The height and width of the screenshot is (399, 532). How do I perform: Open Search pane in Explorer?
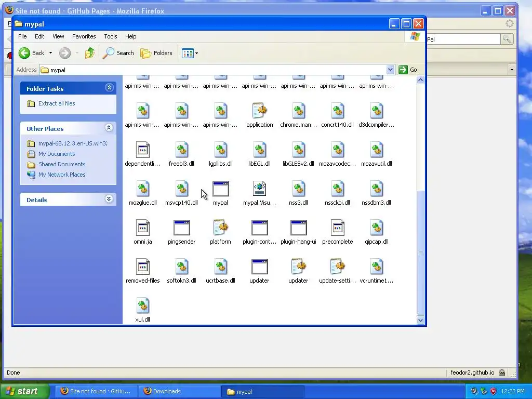click(118, 53)
